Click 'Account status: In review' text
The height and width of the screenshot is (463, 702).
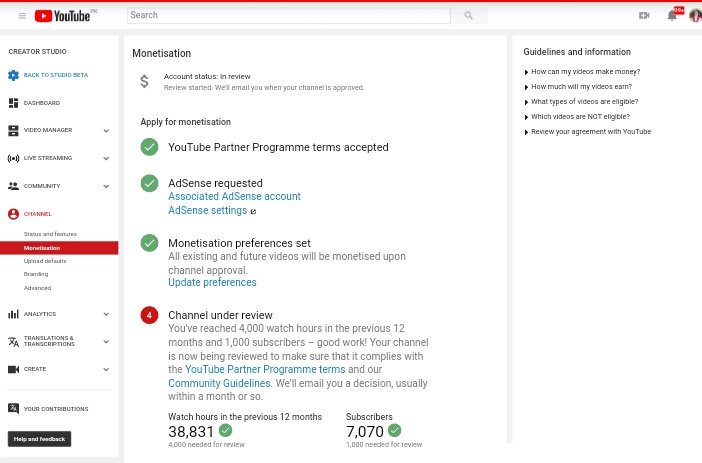point(207,77)
